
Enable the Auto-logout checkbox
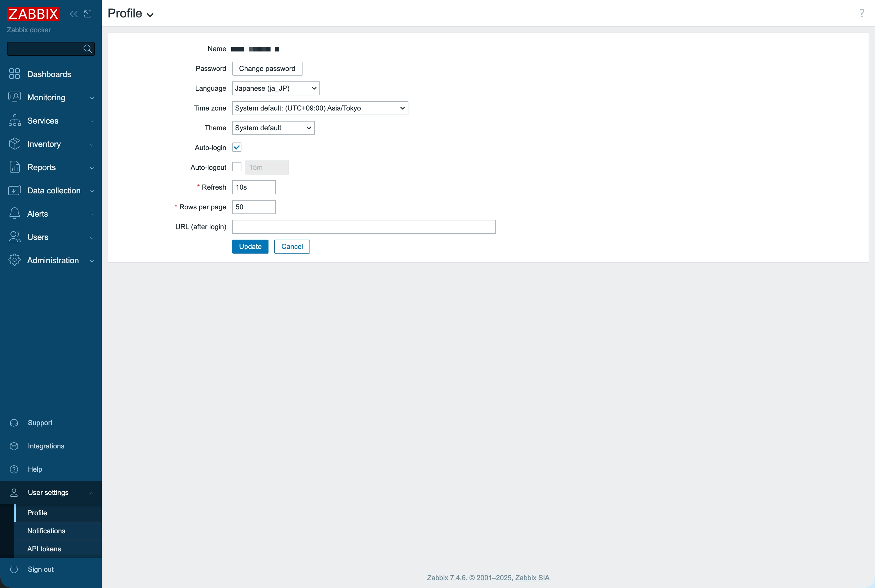tap(237, 167)
